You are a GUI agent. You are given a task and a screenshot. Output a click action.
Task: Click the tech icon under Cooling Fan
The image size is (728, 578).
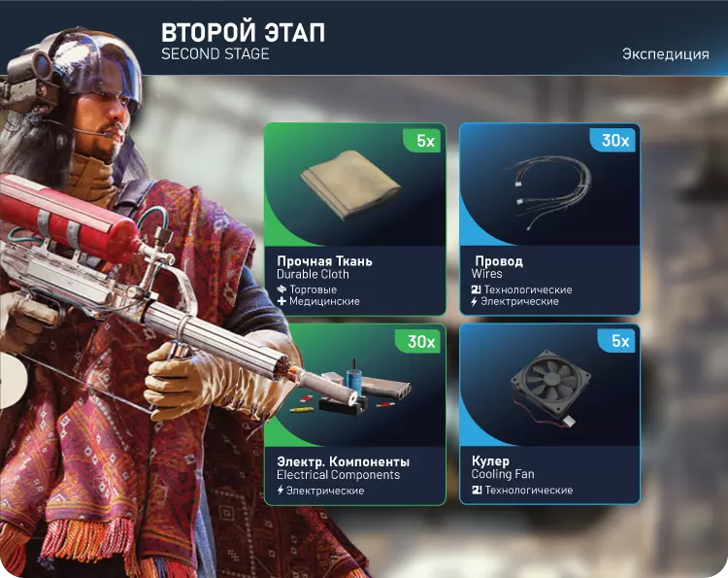pos(477,490)
